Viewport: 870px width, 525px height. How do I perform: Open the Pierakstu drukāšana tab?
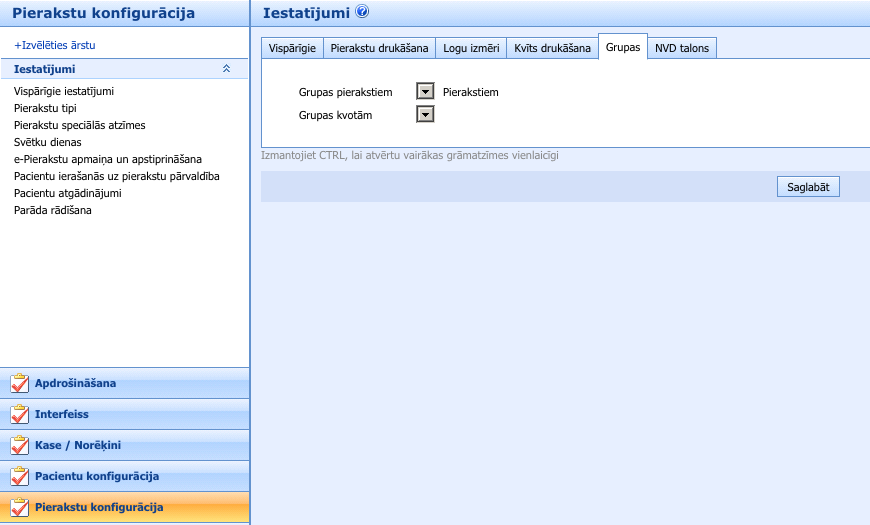pos(380,48)
